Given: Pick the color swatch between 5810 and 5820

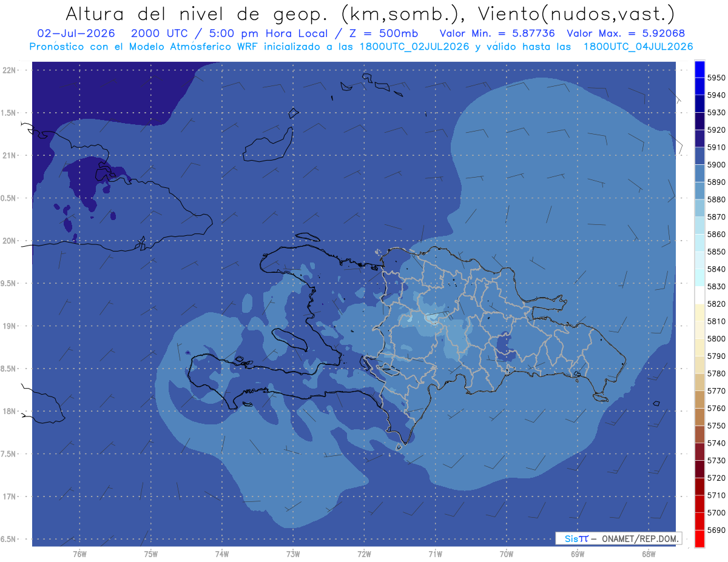Looking at the screenshot, I should (x=699, y=312).
